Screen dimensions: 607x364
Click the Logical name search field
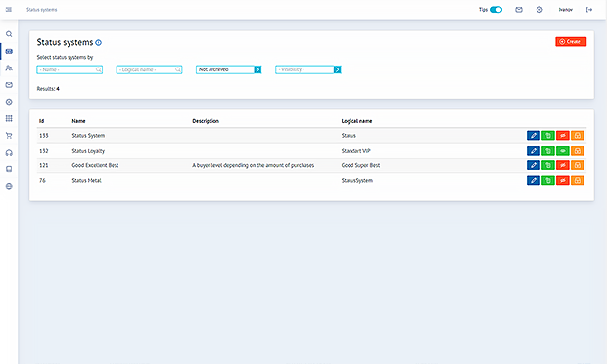click(149, 69)
